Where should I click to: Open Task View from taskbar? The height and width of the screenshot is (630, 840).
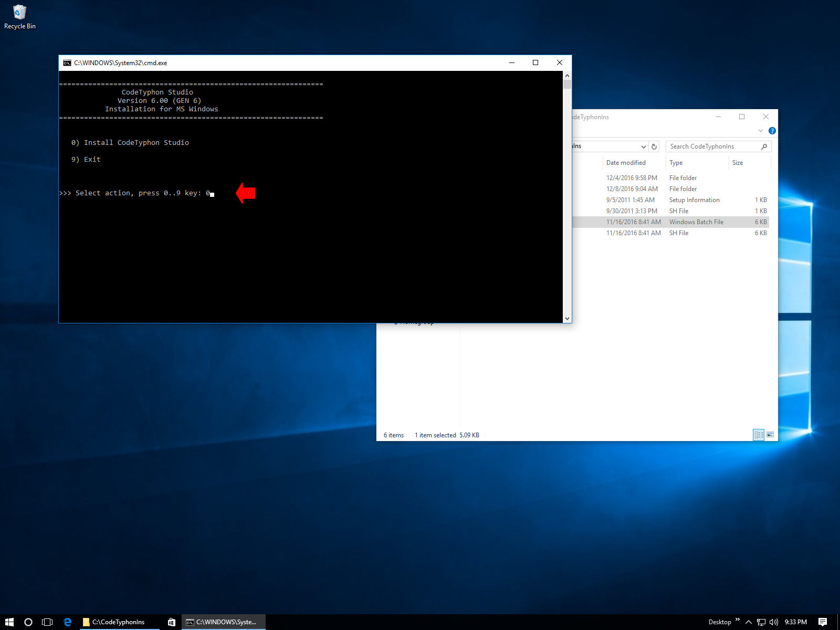47,622
